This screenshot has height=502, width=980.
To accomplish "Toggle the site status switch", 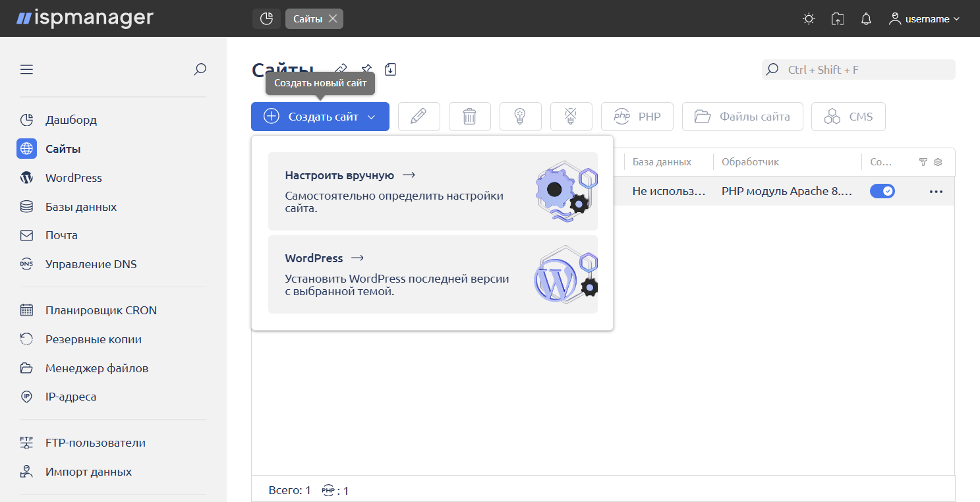I will pos(882,191).
